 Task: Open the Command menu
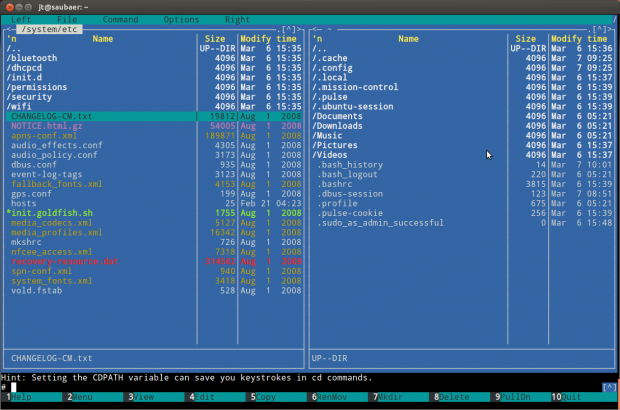click(x=120, y=19)
